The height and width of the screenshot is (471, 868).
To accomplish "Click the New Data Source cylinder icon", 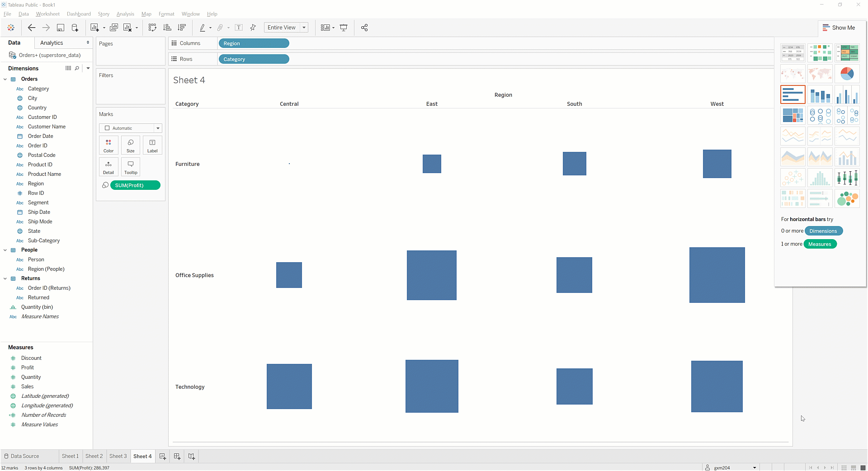I will point(75,28).
